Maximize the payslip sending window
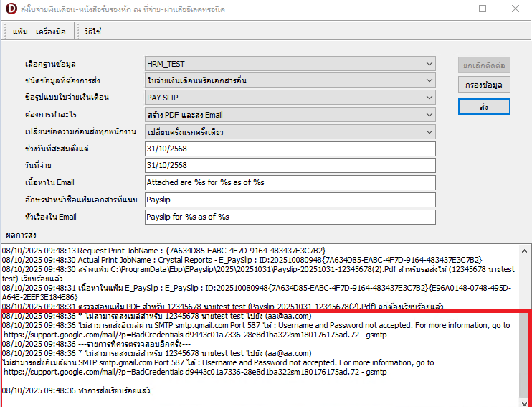 coord(483,9)
